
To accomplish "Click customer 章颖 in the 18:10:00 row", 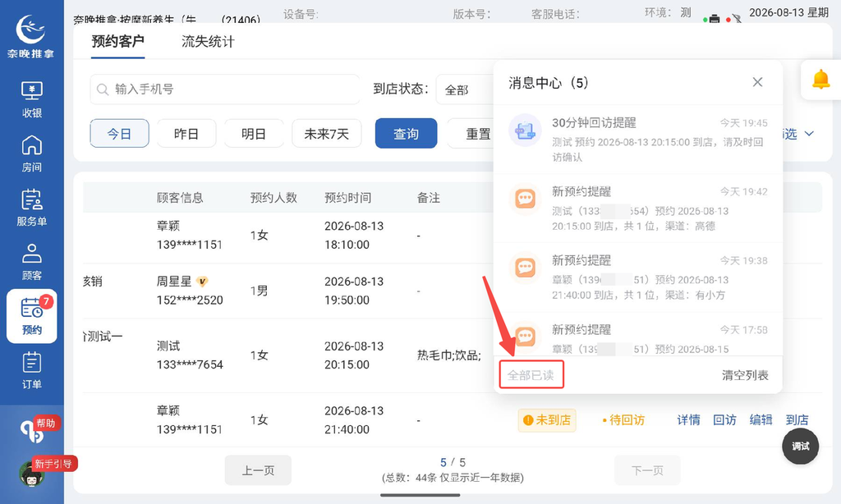I will click(168, 226).
